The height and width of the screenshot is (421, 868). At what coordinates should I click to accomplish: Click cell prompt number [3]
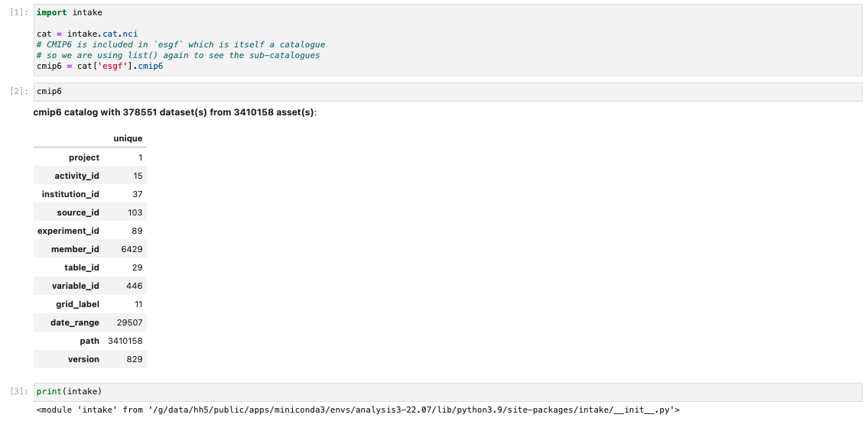19,392
